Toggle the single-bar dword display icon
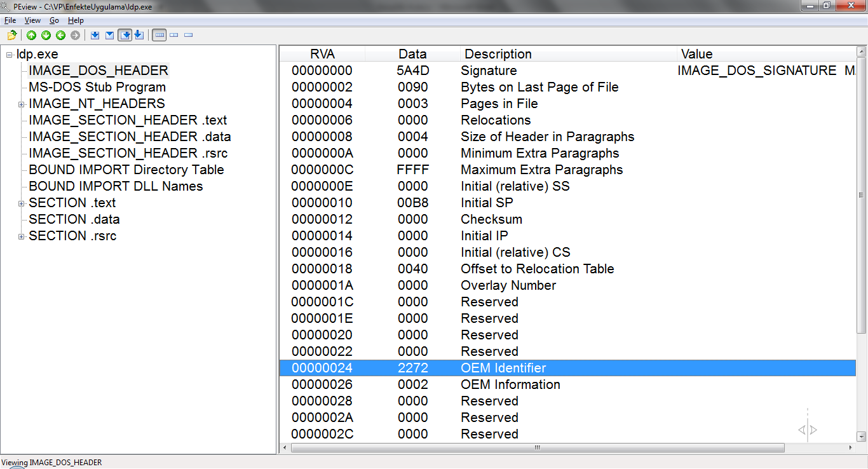The height and width of the screenshot is (469, 868). point(187,35)
